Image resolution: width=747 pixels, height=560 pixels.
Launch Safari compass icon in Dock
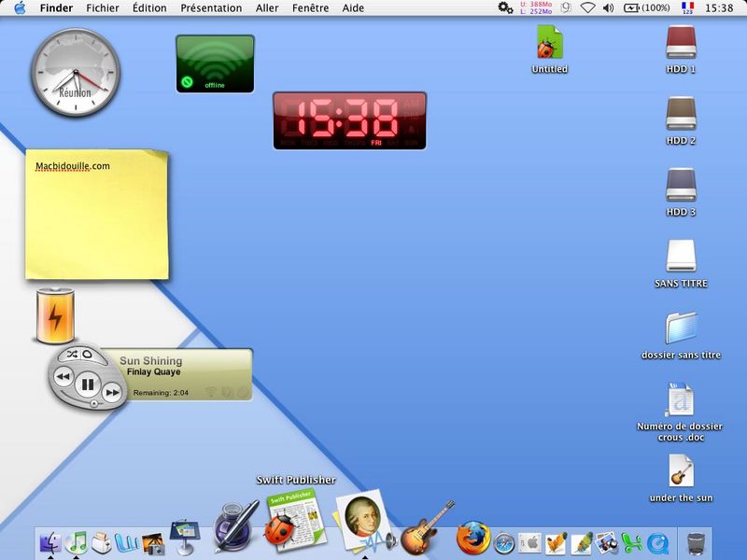504,543
